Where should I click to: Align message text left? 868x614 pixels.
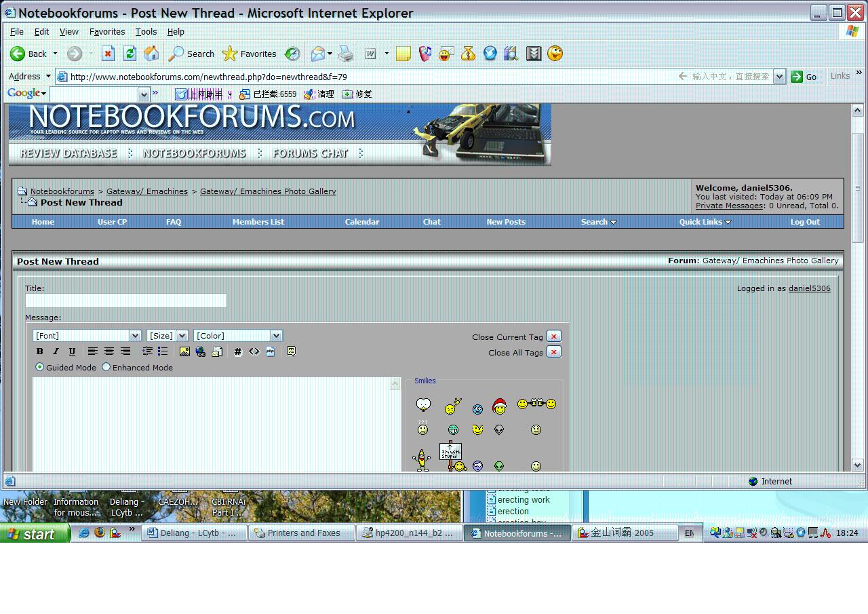click(x=92, y=351)
